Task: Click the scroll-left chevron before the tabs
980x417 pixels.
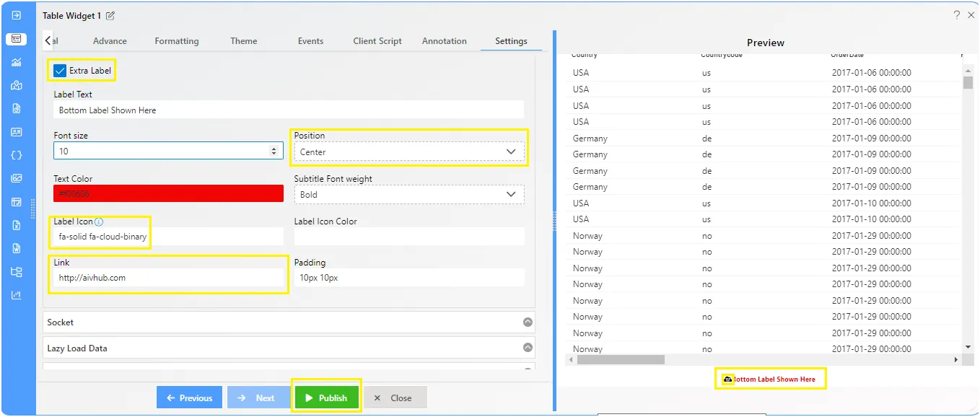Action: pyautogui.click(x=48, y=41)
